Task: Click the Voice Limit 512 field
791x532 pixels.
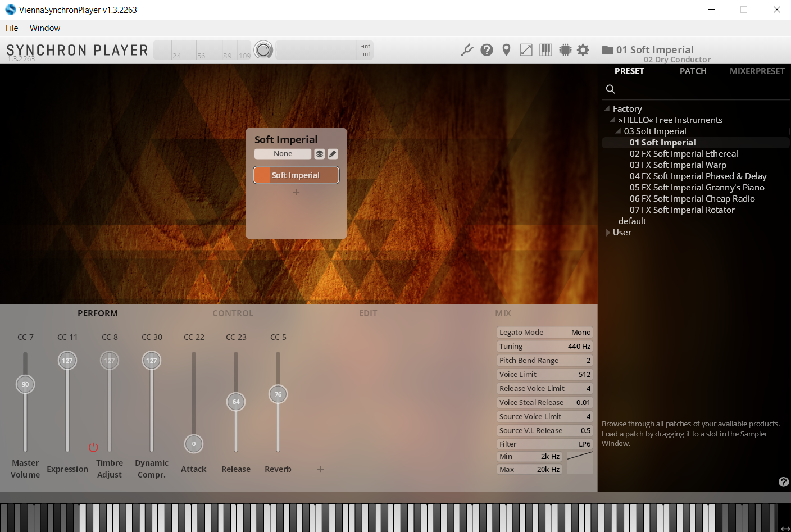Action: tap(545, 375)
